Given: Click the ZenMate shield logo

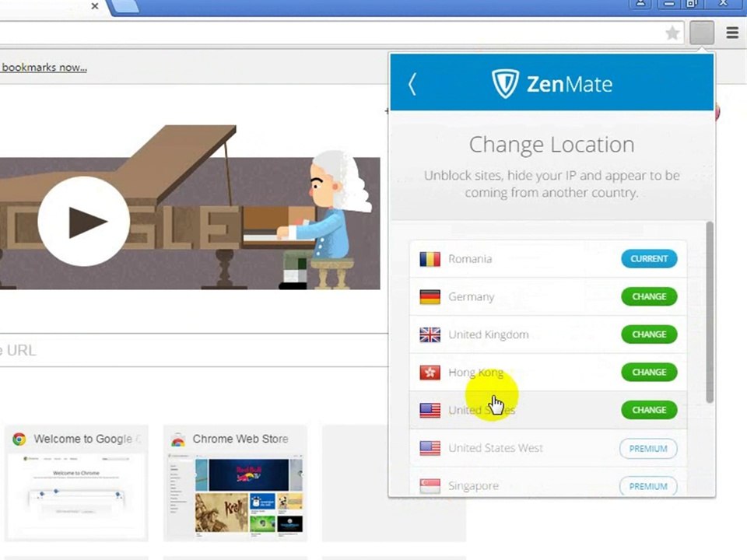Looking at the screenshot, I should (x=505, y=84).
